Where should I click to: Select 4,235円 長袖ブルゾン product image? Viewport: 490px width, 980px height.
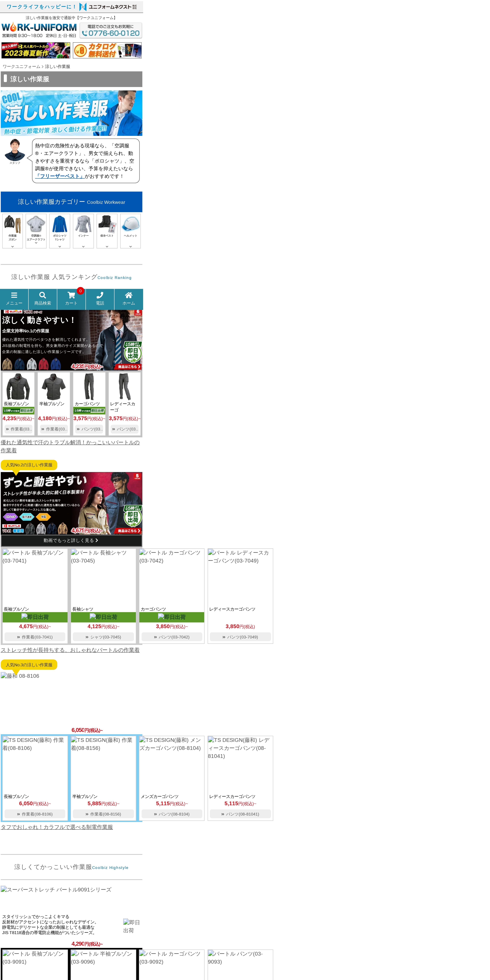point(18,387)
